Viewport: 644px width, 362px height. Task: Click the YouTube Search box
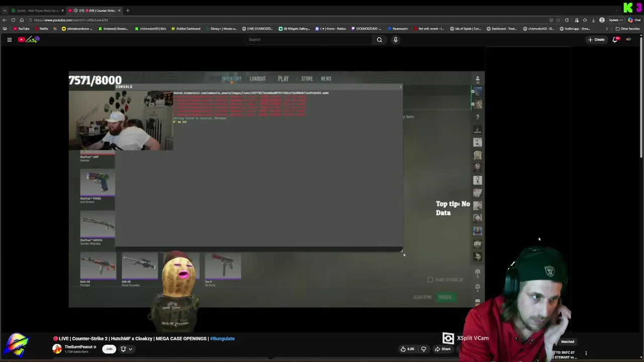[308, 40]
